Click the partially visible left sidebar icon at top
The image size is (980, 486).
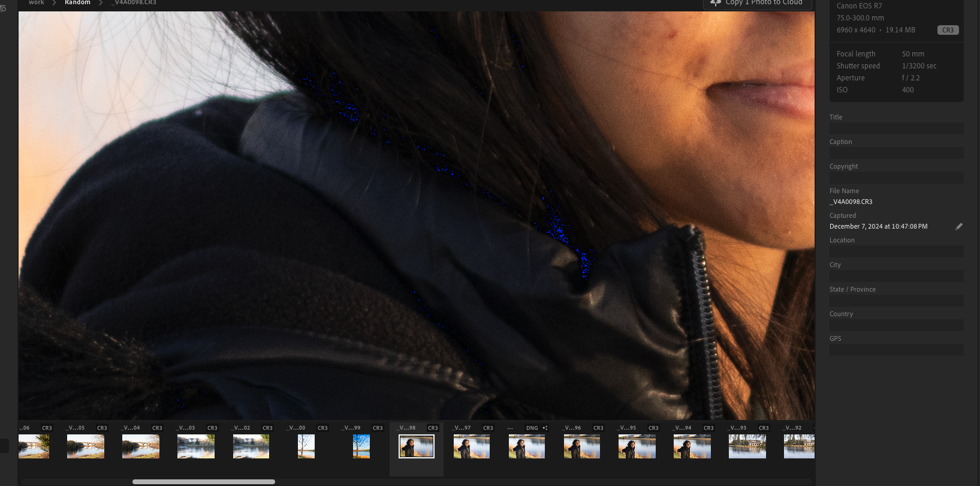[x=3, y=8]
